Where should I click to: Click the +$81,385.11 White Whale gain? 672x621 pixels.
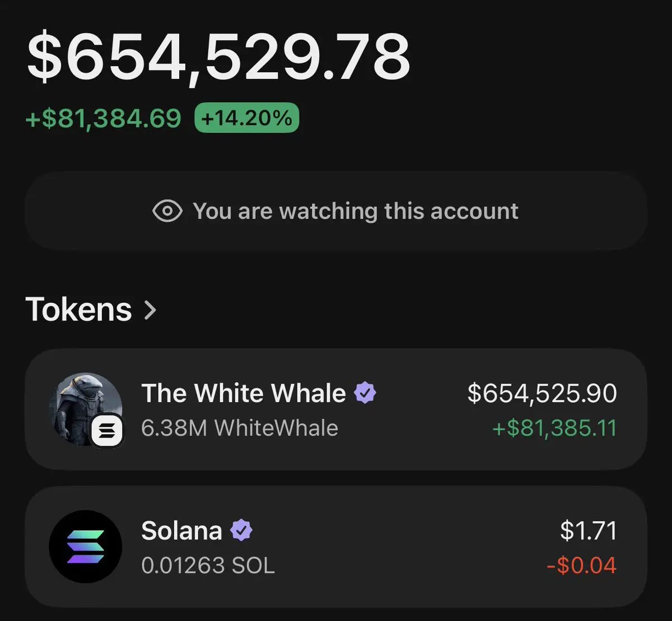(554, 428)
